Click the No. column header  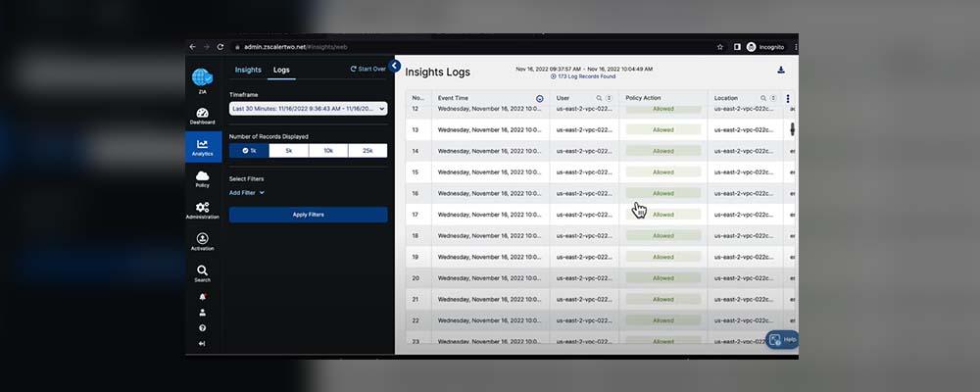point(417,98)
